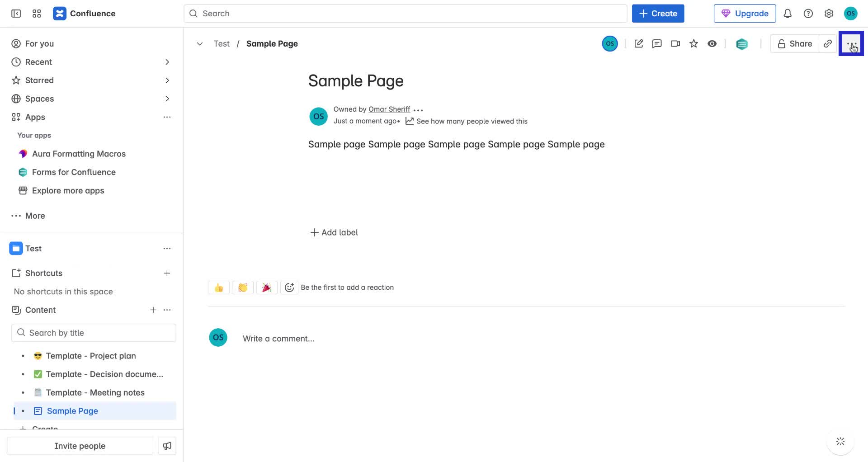Expand the Recent section
Screen dimensions: 868x462
[x=167, y=62]
